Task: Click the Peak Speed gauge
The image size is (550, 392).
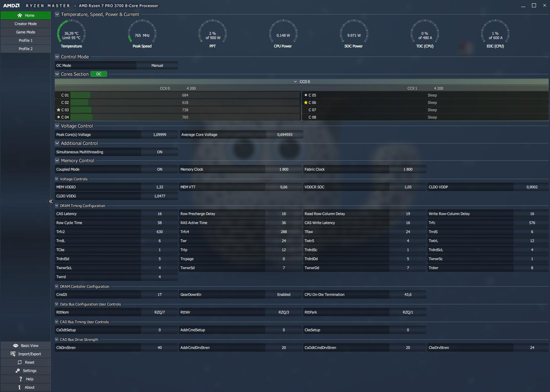Action: 142,34
